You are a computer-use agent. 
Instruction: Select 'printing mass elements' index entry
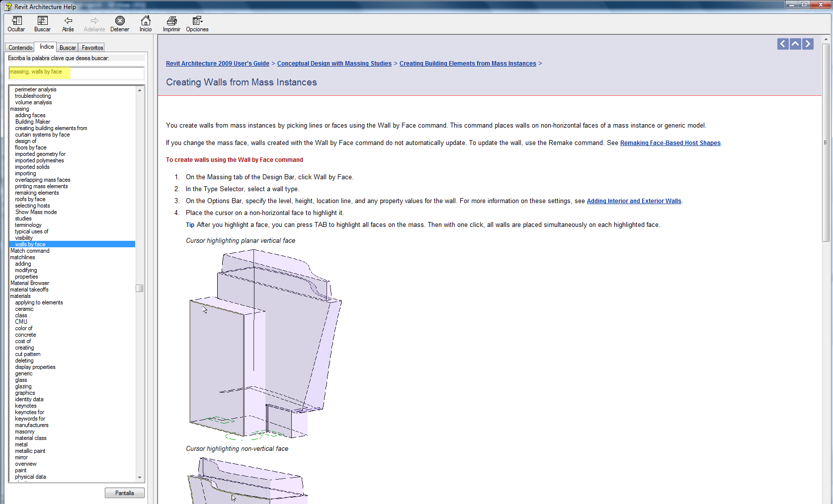(41, 186)
